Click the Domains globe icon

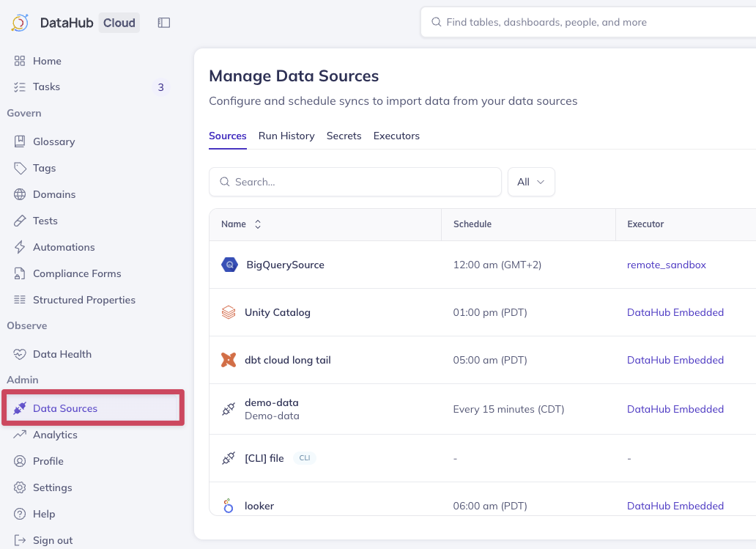pyautogui.click(x=20, y=194)
